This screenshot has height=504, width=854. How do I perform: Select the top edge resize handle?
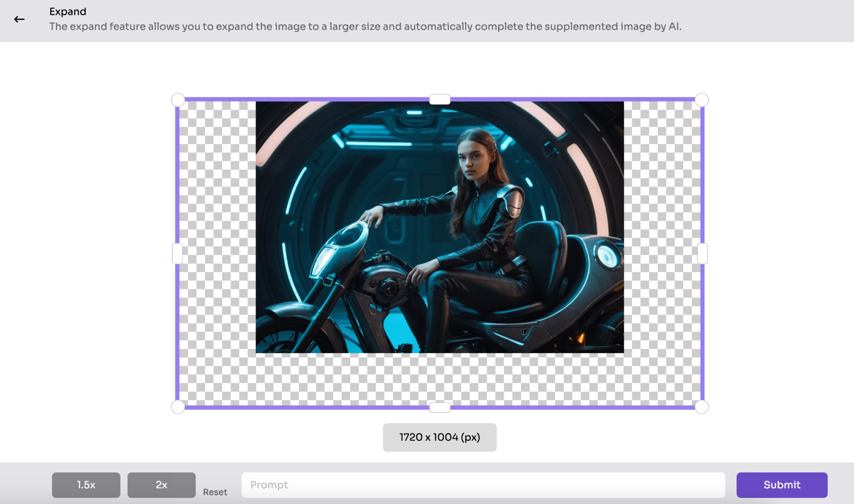pyautogui.click(x=440, y=100)
